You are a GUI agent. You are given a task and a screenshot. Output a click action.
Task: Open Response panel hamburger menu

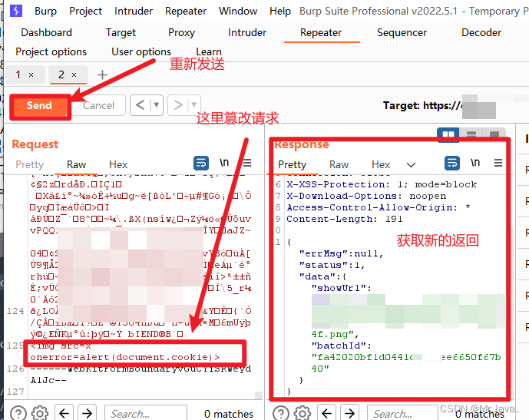point(498,164)
